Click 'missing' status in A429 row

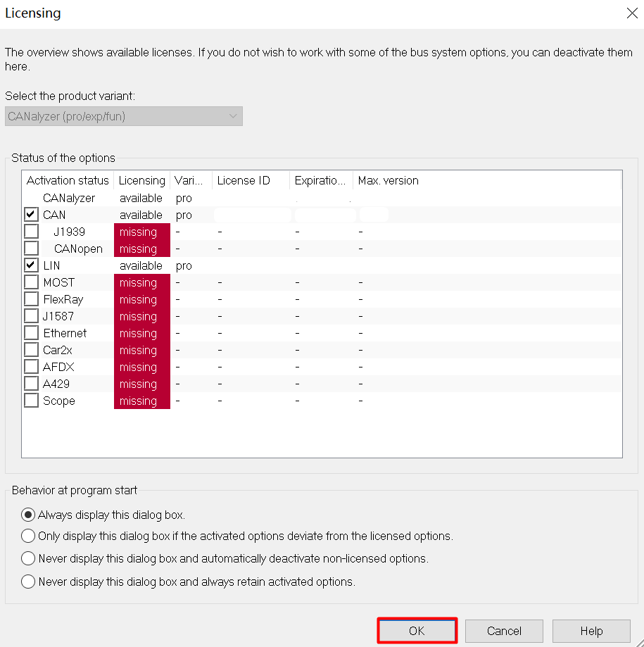(142, 384)
